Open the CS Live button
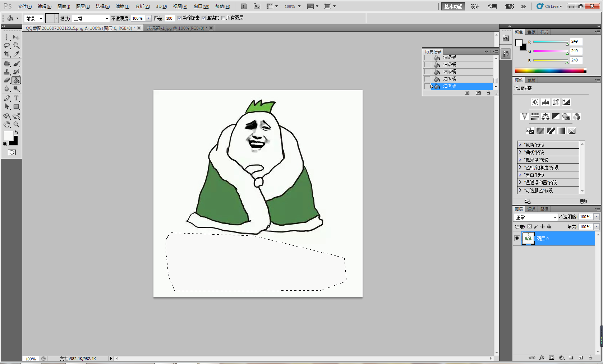Image resolution: width=603 pixels, height=364 pixels. point(549,6)
